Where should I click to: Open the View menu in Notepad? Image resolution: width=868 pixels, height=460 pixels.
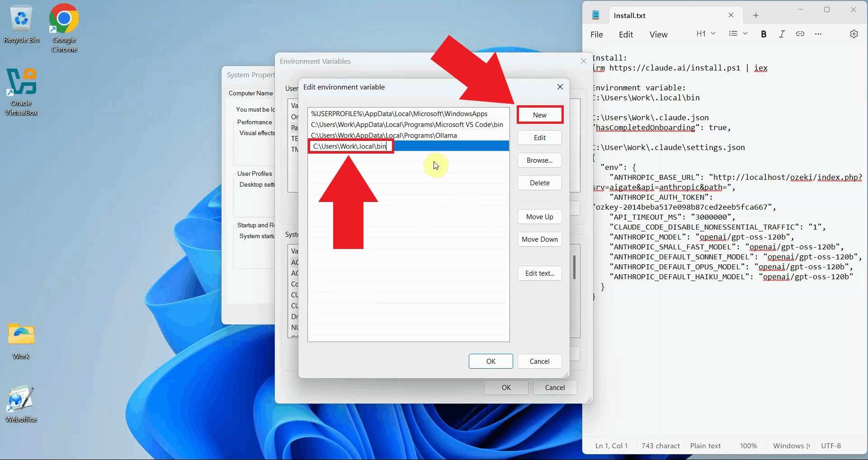[658, 34]
